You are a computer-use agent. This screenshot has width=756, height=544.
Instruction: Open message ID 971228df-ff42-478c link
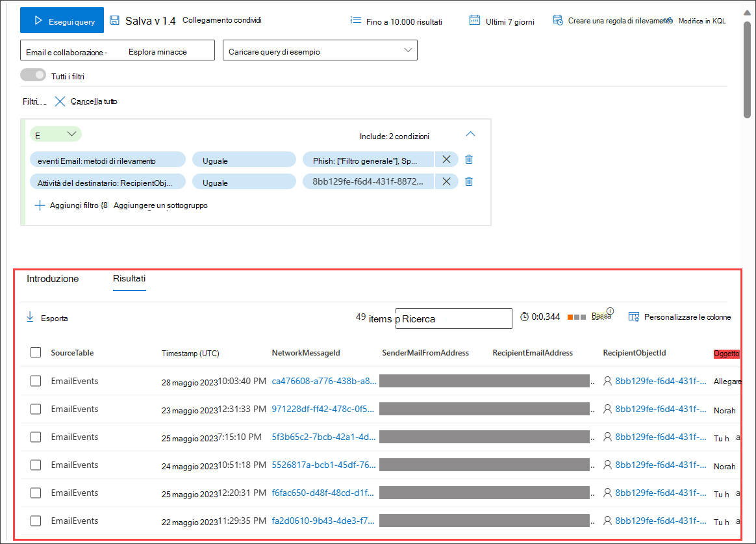pyautogui.click(x=323, y=409)
